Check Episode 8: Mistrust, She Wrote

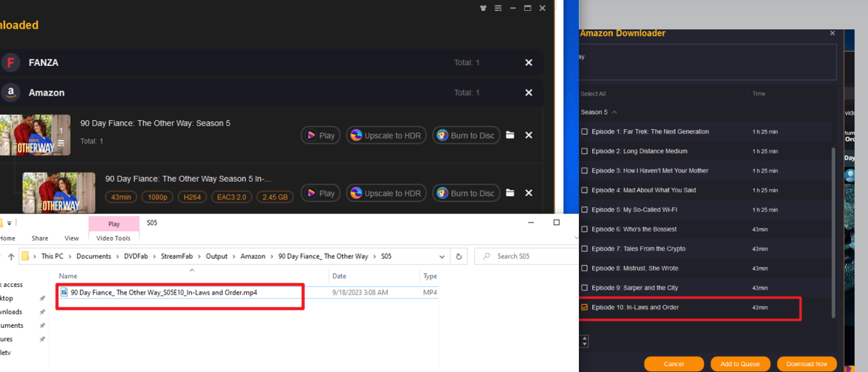click(x=584, y=268)
